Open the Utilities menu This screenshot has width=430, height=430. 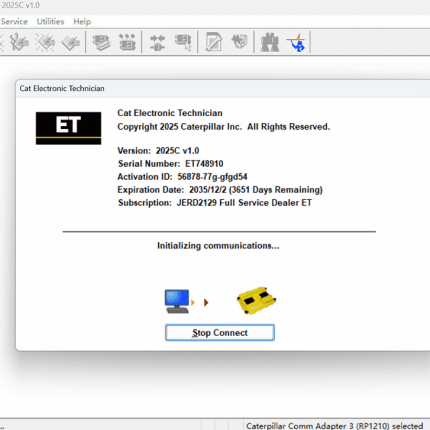50,22
